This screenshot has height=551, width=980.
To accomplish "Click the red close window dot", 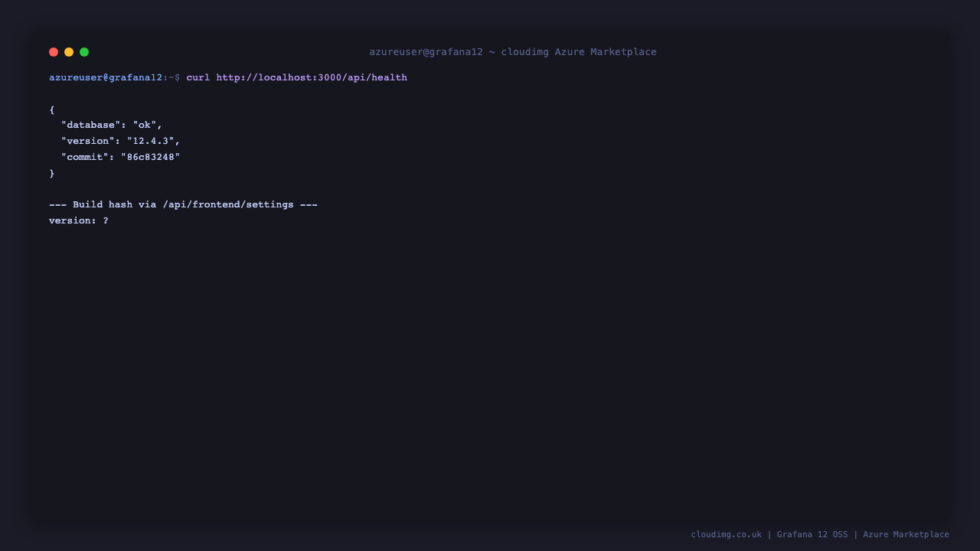I will tap(54, 52).
